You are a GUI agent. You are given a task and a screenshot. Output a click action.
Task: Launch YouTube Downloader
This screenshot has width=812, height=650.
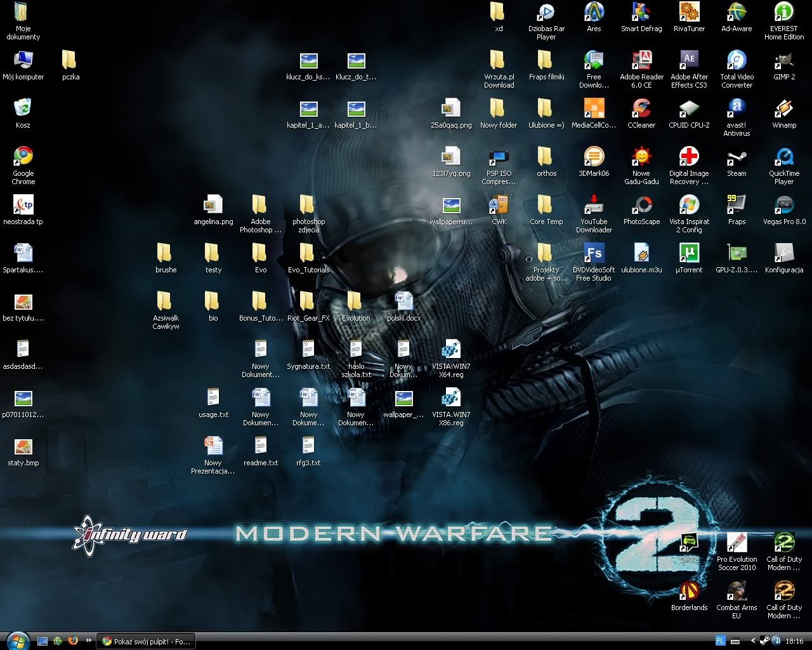coord(594,213)
